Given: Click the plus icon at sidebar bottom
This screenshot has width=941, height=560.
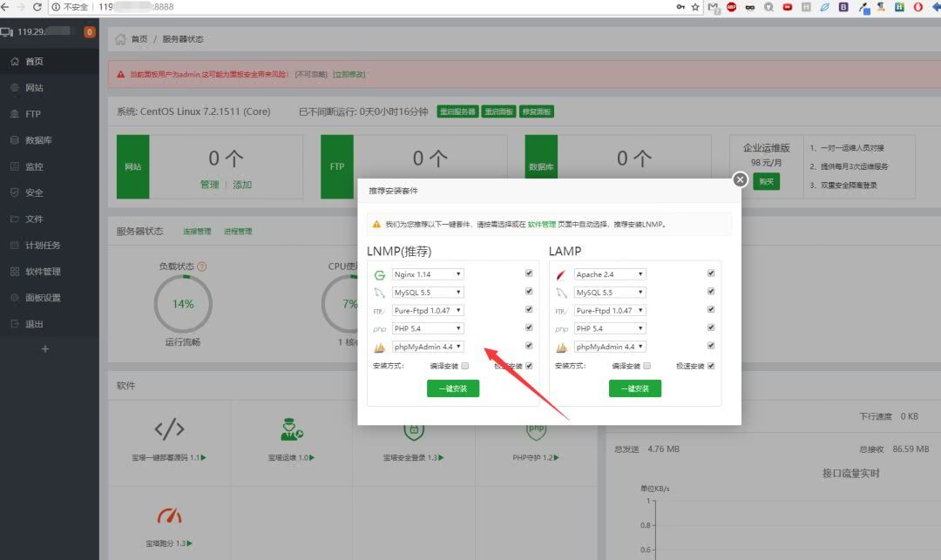Looking at the screenshot, I should pos(45,349).
